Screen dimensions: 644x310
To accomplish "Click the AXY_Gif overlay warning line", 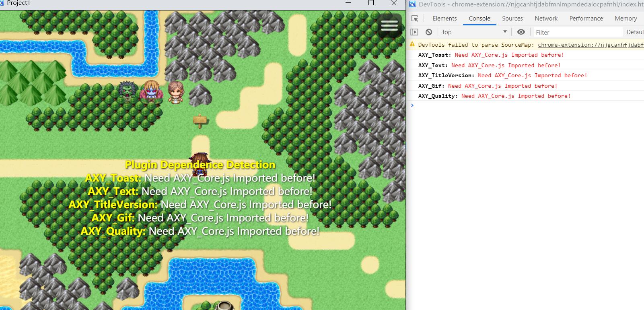I will (x=200, y=218).
